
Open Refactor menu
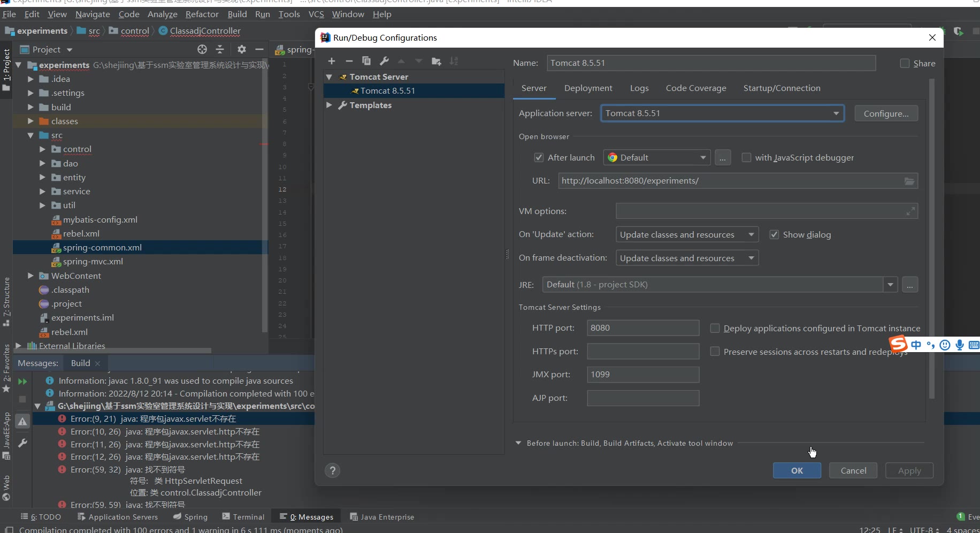[x=202, y=14]
